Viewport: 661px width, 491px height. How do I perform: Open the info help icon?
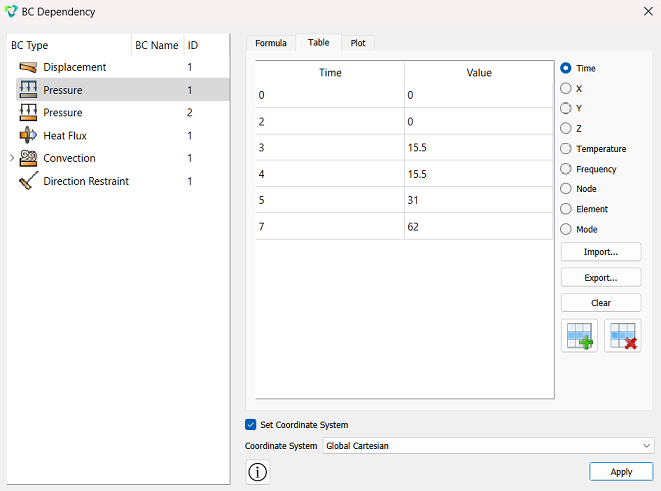[x=258, y=472]
